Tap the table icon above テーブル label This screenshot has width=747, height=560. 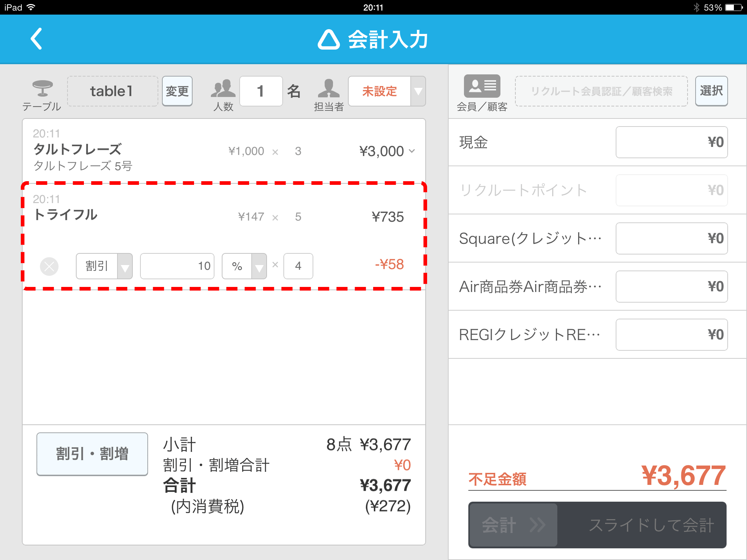click(42, 87)
